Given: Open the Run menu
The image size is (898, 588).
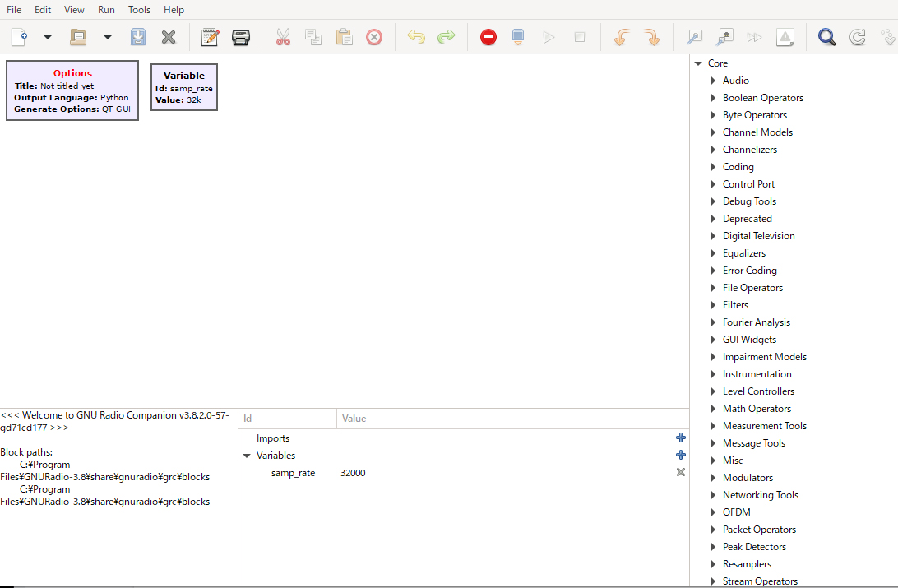Looking at the screenshot, I should coord(106,10).
